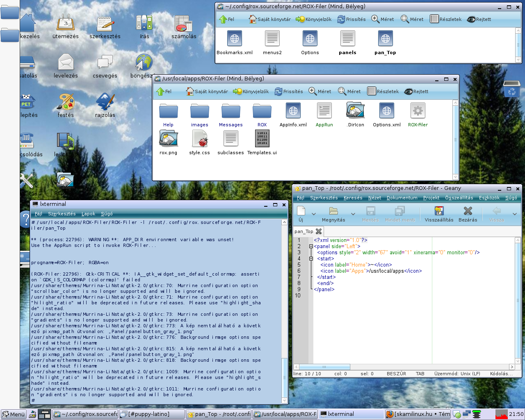Open the Menü start button
This screenshot has width=525, height=420.
click(13, 414)
